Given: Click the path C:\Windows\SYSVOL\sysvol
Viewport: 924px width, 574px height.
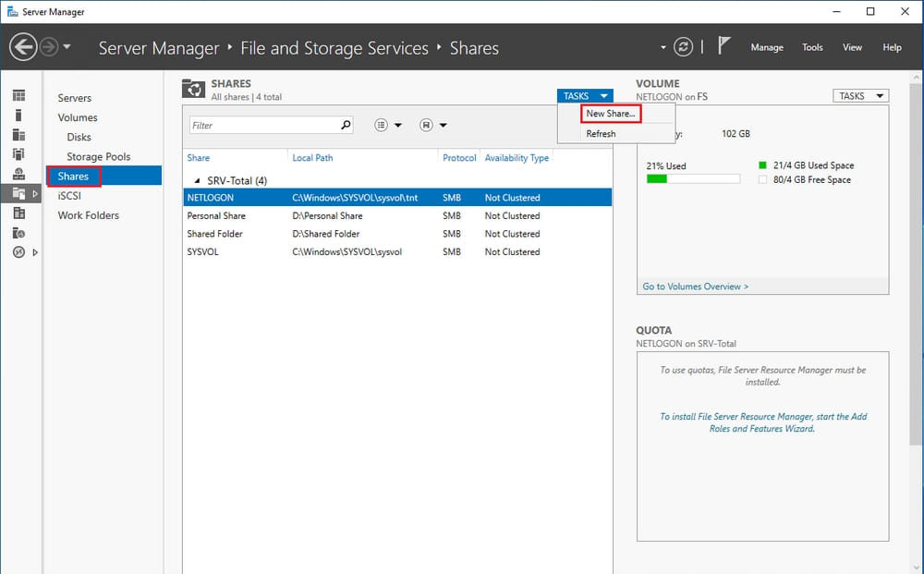Looking at the screenshot, I should point(347,251).
